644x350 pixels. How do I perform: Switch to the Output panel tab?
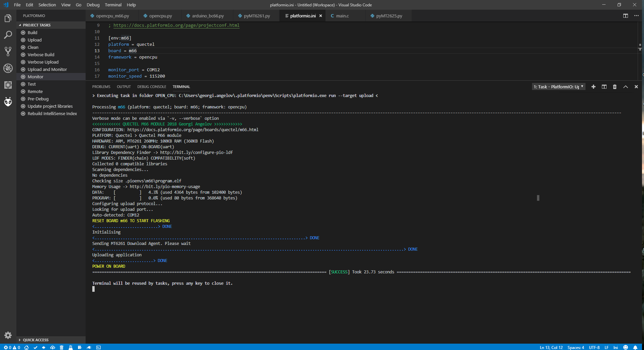click(x=124, y=87)
